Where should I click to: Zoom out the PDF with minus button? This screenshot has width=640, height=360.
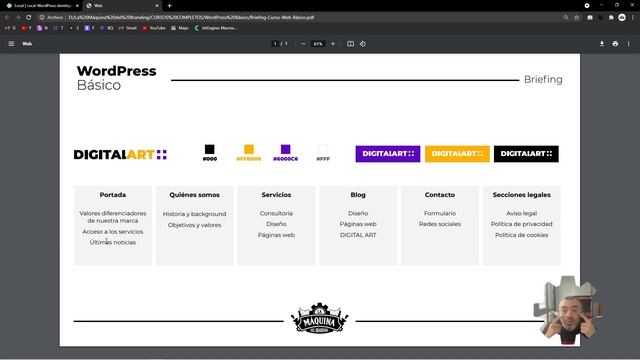pos(303,44)
